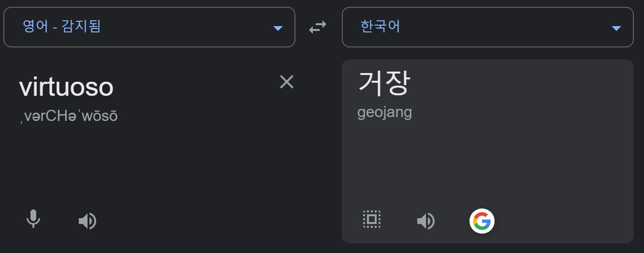The width and height of the screenshot is (644, 253).
Task: Start voice input with the microphone
Action: tap(33, 220)
